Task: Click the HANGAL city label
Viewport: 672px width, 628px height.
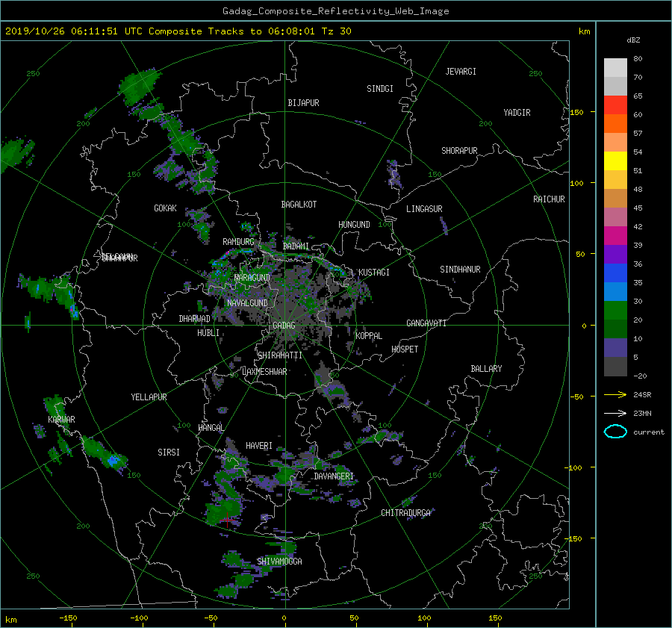Action: point(211,427)
